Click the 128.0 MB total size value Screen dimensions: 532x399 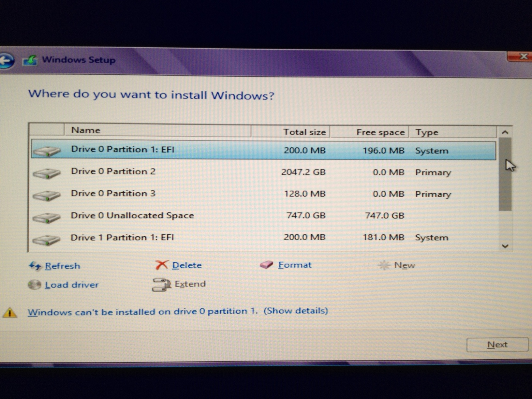(x=305, y=194)
